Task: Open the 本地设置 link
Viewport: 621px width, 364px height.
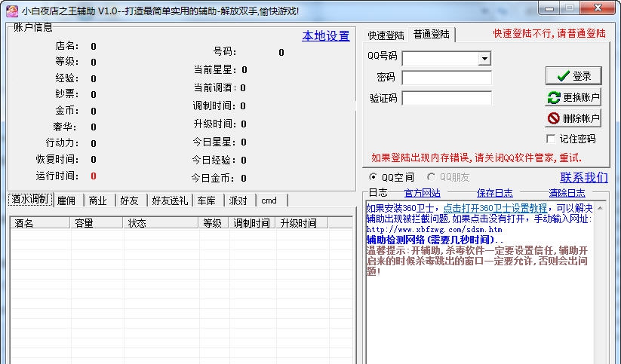Action: point(325,35)
